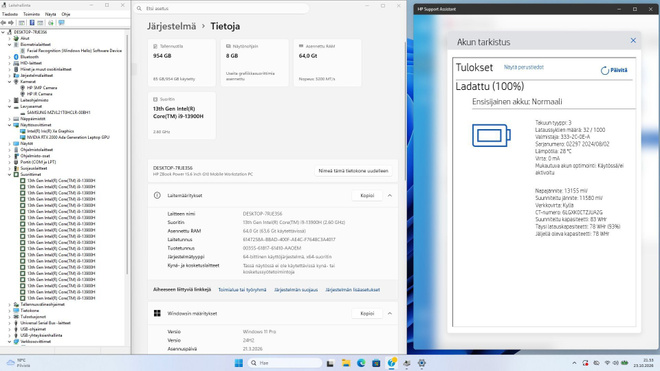Close the Akun tarkistus panel with X
The height and width of the screenshot is (371, 660).
633,40
